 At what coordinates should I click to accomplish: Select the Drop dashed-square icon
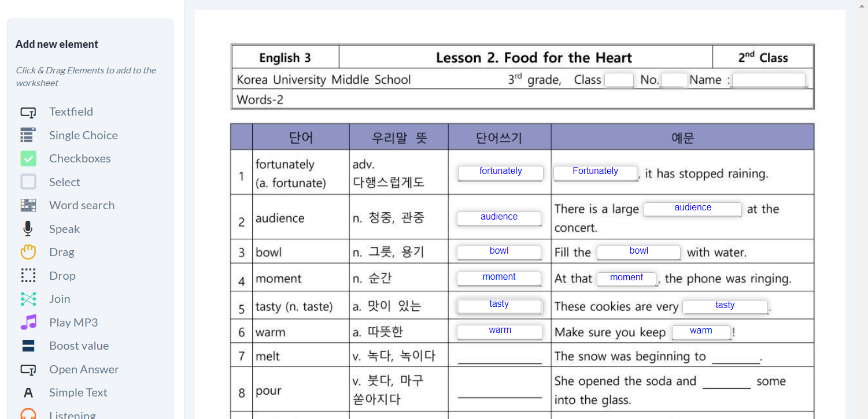pyautogui.click(x=28, y=276)
